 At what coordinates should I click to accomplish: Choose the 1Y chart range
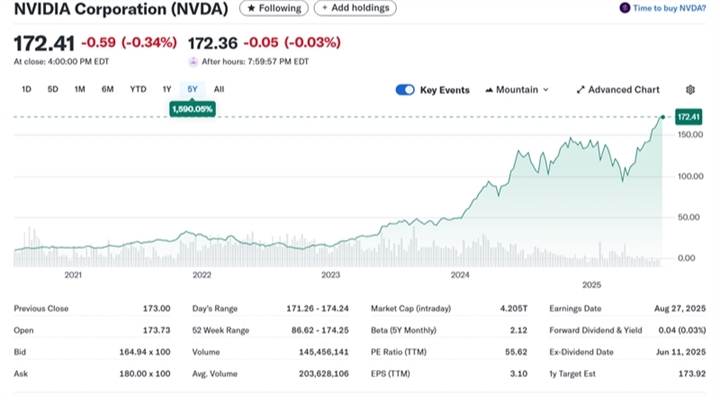167,89
